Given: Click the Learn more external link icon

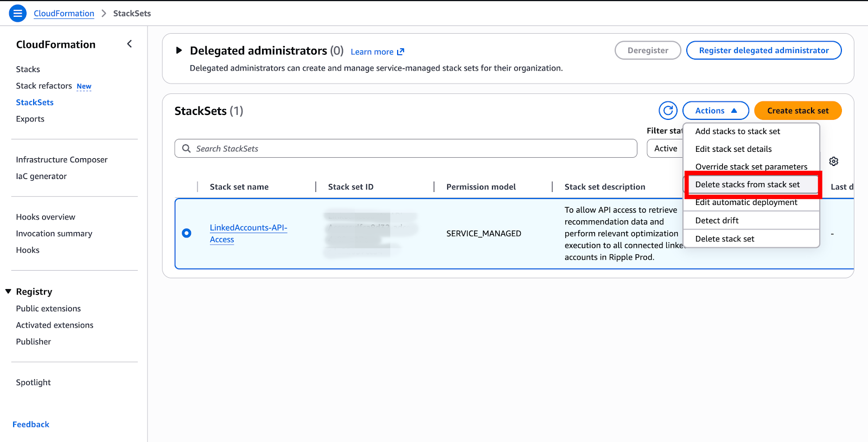Looking at the screenshot, I should (x=400, y=52).
